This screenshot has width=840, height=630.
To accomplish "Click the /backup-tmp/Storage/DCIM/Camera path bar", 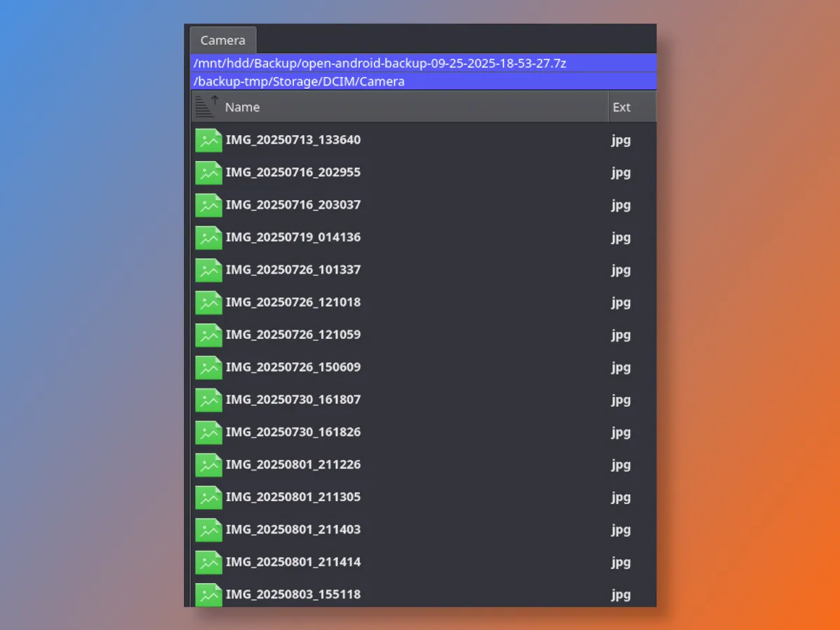I will click(300, 81).
